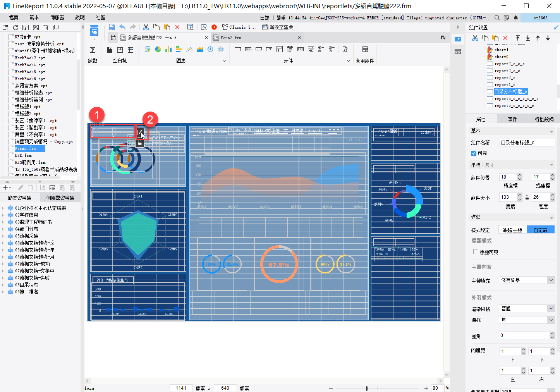The height and width of the screenshot is (392, 560).
Task: Open the 伺服器 menu in the menu bar
Action: point(57,17)
